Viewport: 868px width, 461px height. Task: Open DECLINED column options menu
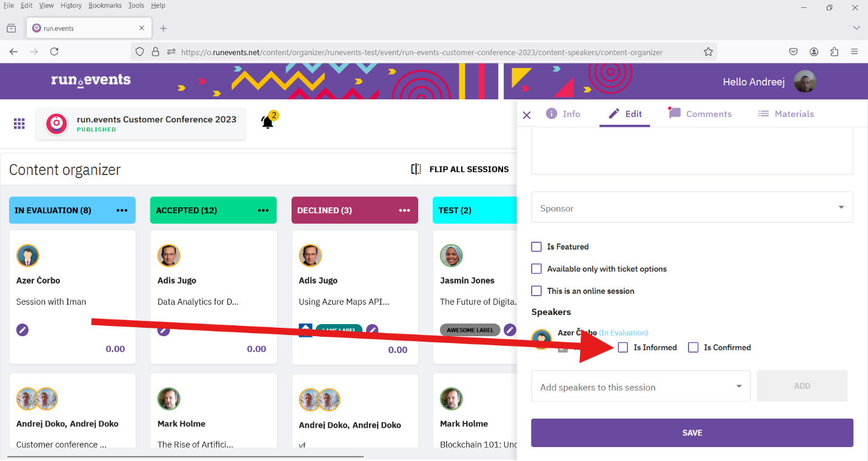click(404, 210)
